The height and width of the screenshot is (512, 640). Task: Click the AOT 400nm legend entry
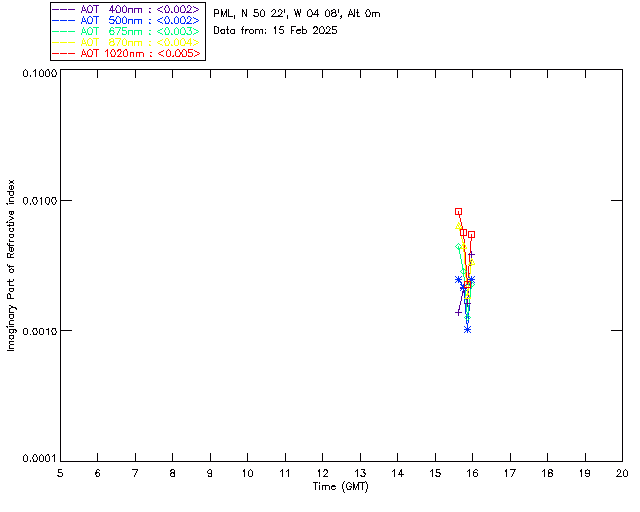coord(126,9)
